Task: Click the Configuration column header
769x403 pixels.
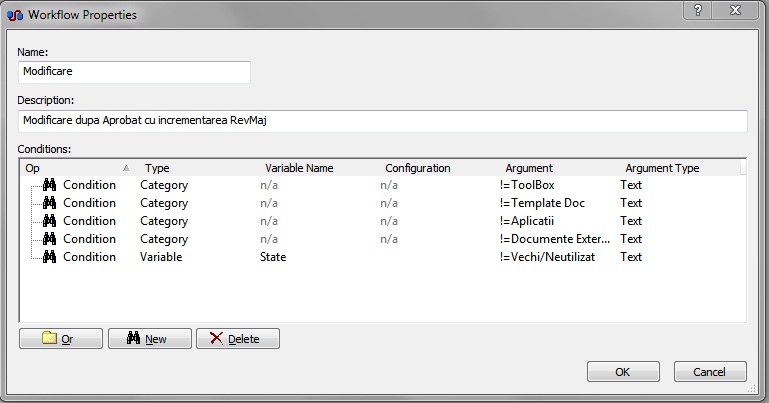Action: (x=439, y=168)
